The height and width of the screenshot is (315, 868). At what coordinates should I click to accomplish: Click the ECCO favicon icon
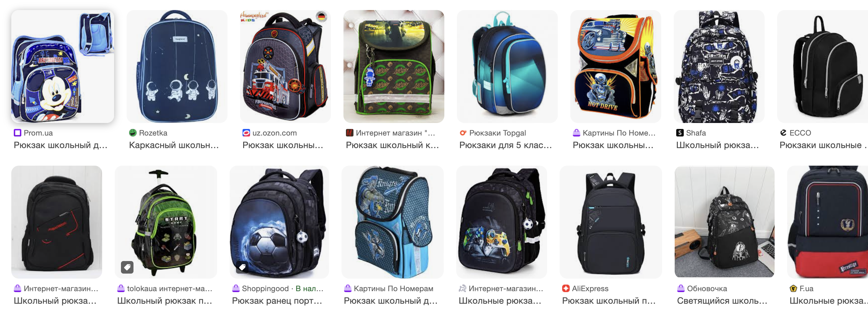783,133
